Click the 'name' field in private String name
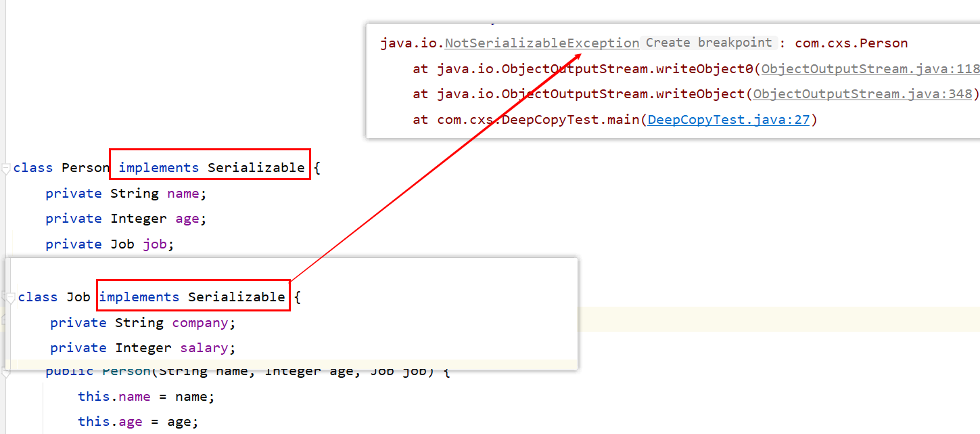Image resolution: width=980 pixels, height=434 pixels. (183, 194)
